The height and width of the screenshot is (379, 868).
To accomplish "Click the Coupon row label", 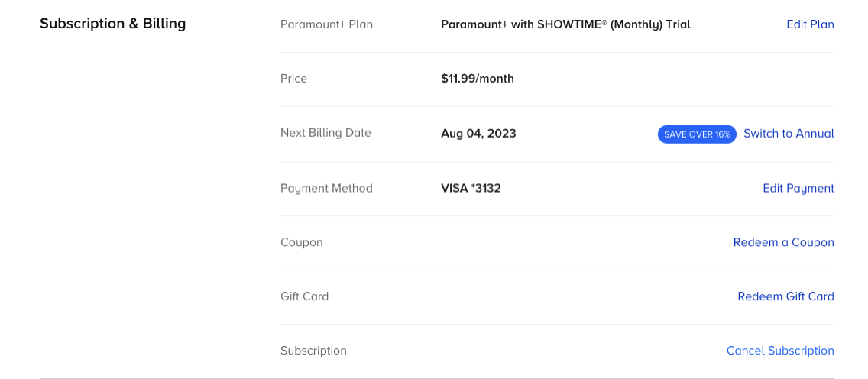I will point(301,242).
